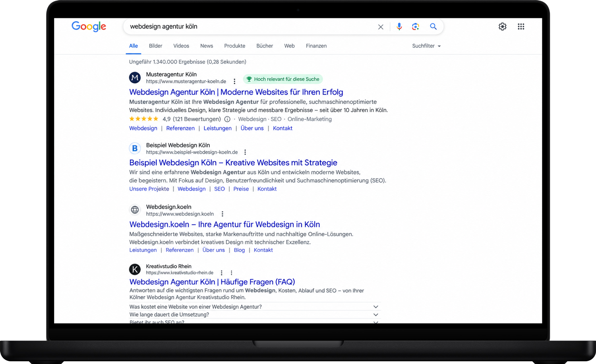Image resolution: width=596 pixels, height=364 pixels.
Task: Open three-dot menu for beispiel-webdesign-koeln.de result
Action: coord(245,152)
